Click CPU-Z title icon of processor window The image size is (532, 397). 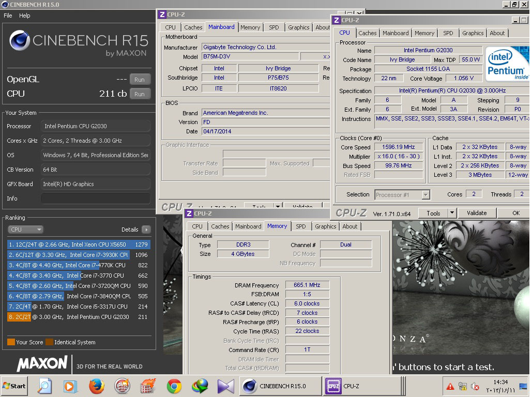tap(337, 20)
